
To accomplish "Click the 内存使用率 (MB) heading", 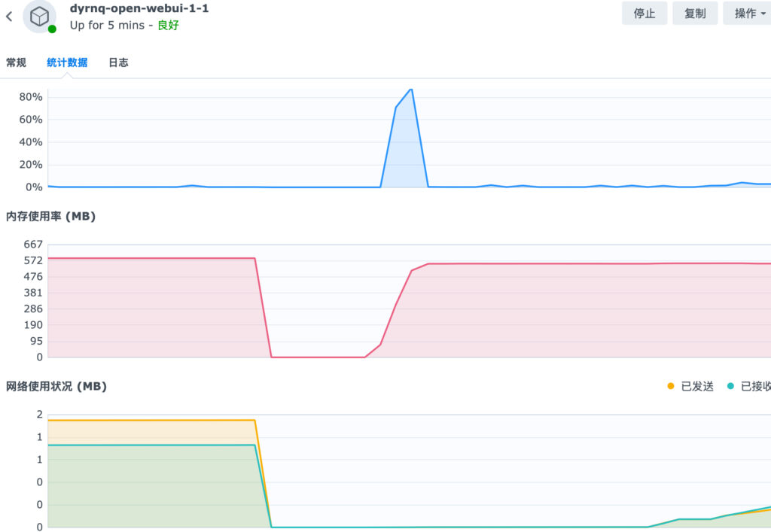I will tap(50, 216).
